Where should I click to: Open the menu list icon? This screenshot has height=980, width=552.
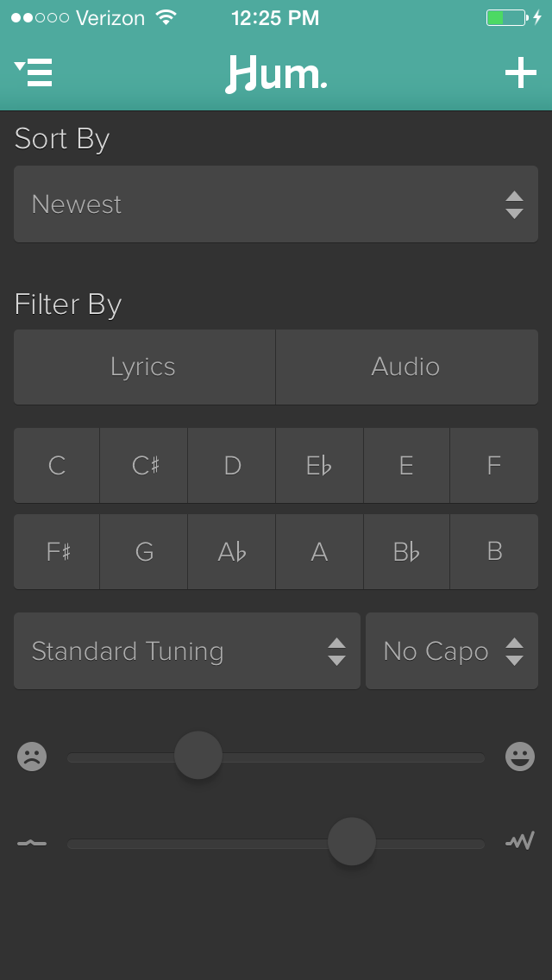34,72
